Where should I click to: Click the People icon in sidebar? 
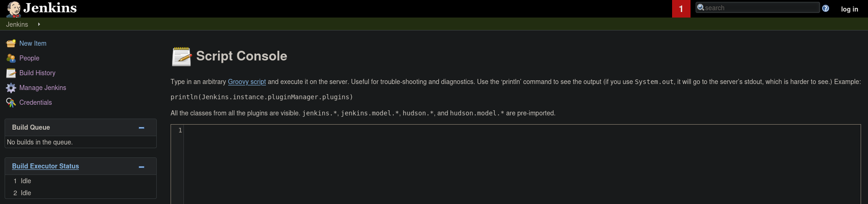11,58
